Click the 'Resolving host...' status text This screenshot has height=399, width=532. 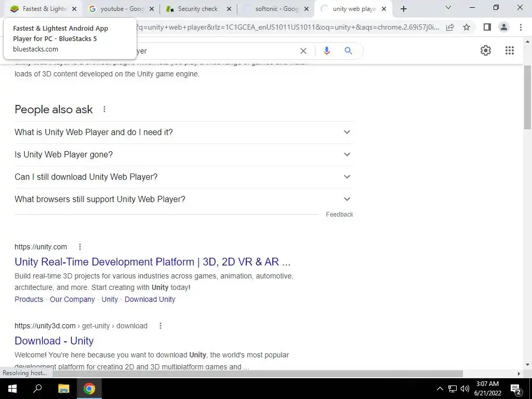25,373
